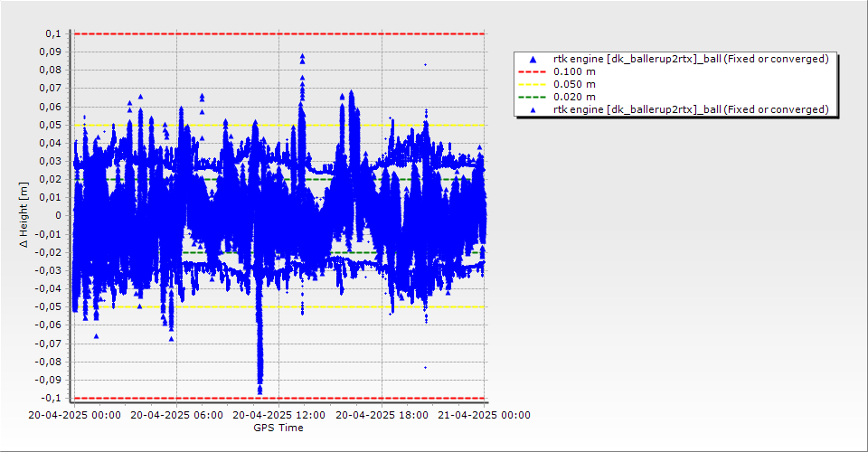This screenshot has height=452, width=868.
Task: Click the "-0,04" height tick label
Action: click(49, 288)
